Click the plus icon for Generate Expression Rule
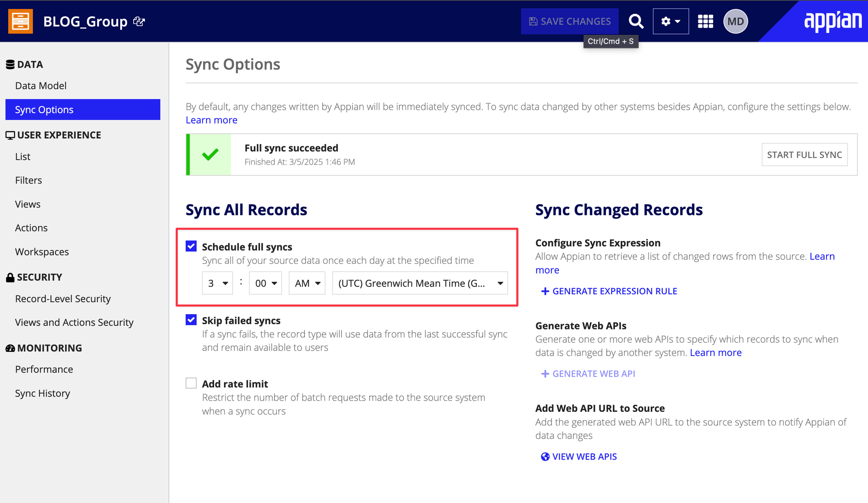Viewport: 868px width, 503px height. tap(545, 291)
